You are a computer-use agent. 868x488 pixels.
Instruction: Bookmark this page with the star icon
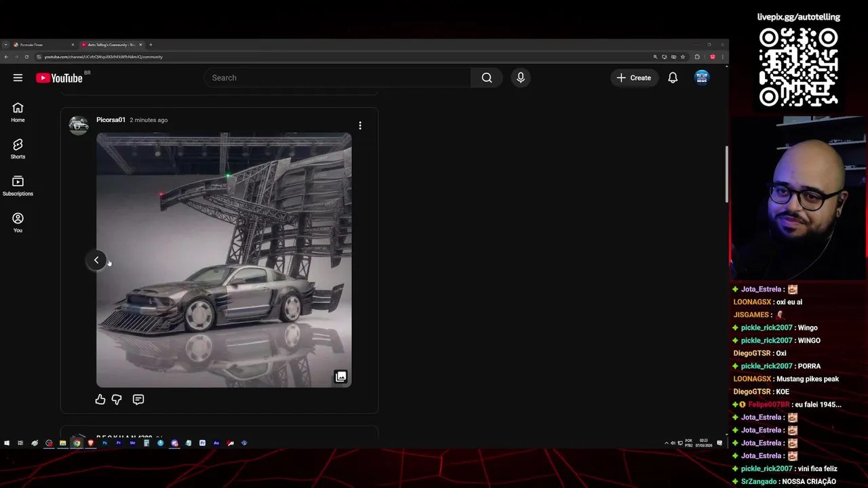[683, 57]
